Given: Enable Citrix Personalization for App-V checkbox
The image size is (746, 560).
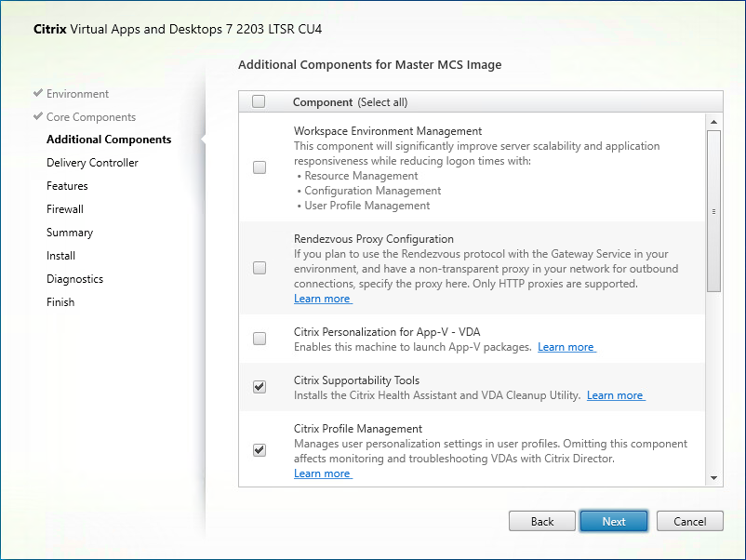Looking at the screenshot, I should [260, 339].
